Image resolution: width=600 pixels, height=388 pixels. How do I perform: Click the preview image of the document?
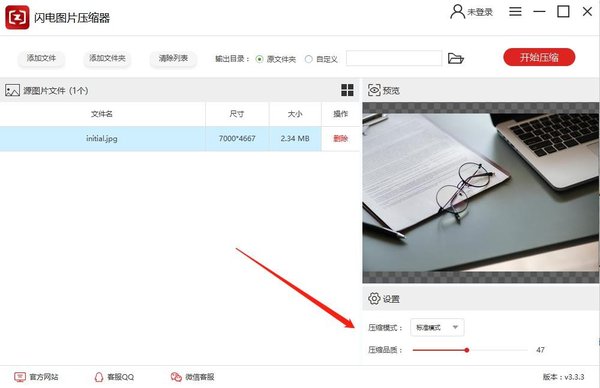click(481, 192)
